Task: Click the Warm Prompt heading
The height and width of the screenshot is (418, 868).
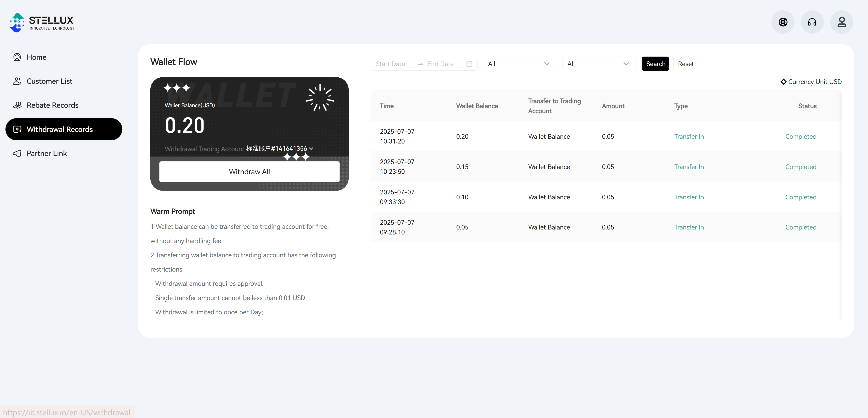Action: coord(173,211)
